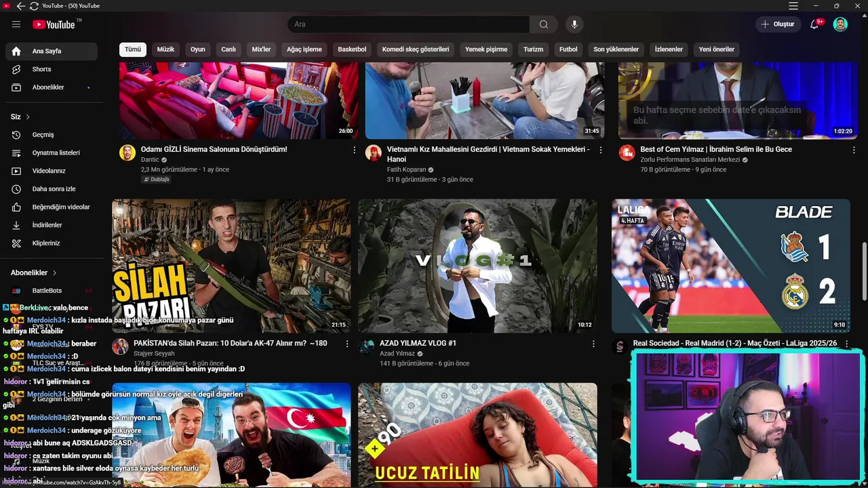The image size is (868, 488).
Task: Open Zorlu Performans channel avatar
Action: pos(627,152)
